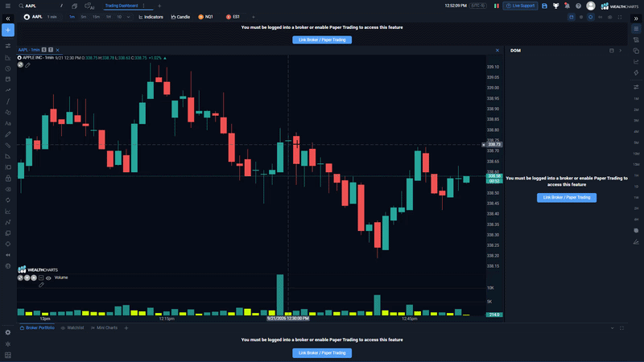Edit Volume indicator with pencil icon

(41, 285)
